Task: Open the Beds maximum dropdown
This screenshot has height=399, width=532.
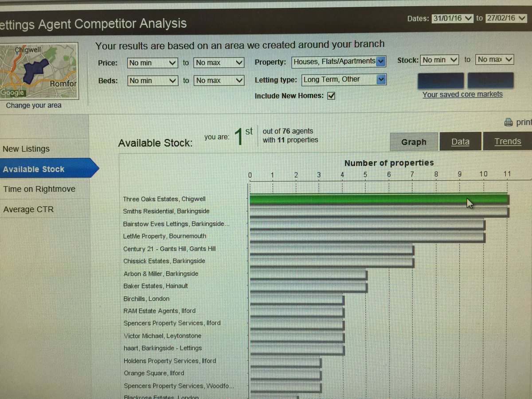Action: click(219, 81)
